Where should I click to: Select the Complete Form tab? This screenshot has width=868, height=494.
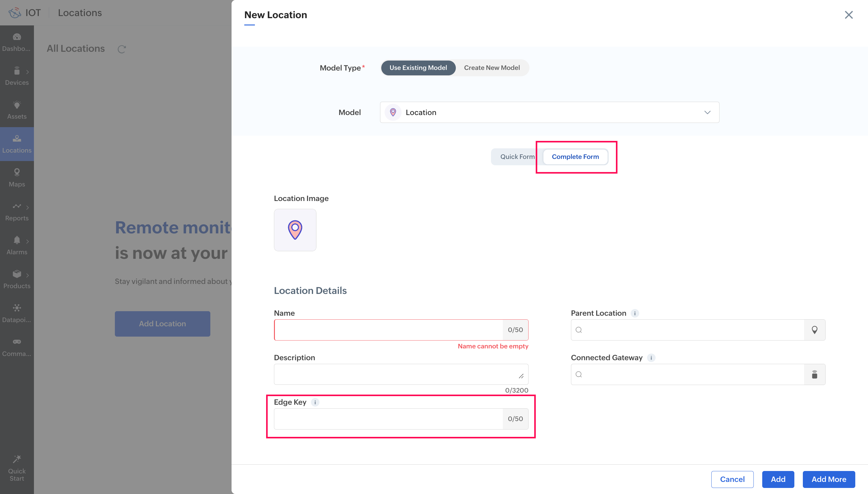click(x=575, y=157)
